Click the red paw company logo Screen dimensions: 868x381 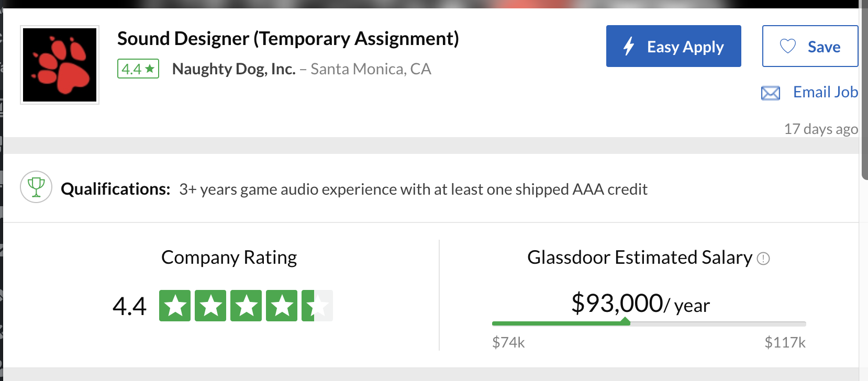[x=60, y=65]
